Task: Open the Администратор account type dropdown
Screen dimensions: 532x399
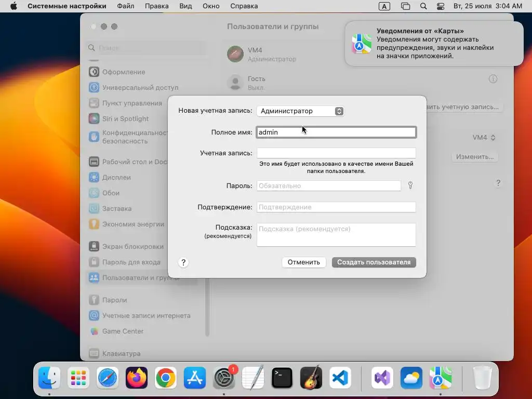Action: click(300, 111)
